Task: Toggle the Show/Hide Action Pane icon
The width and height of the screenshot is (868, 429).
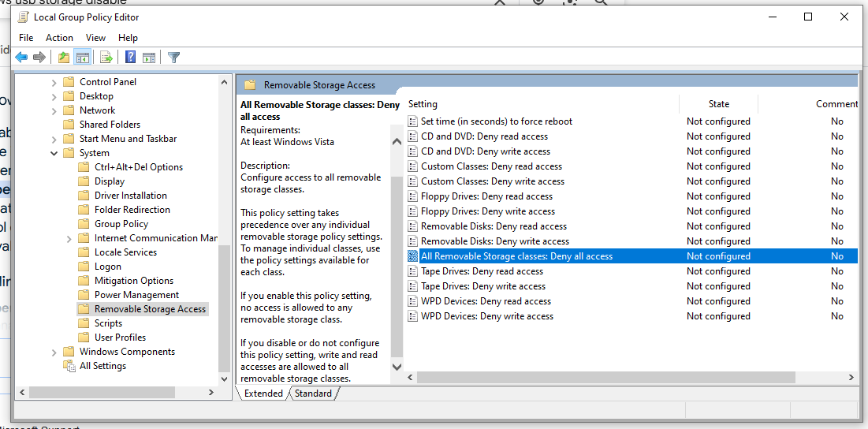Action: click(148, 57)
